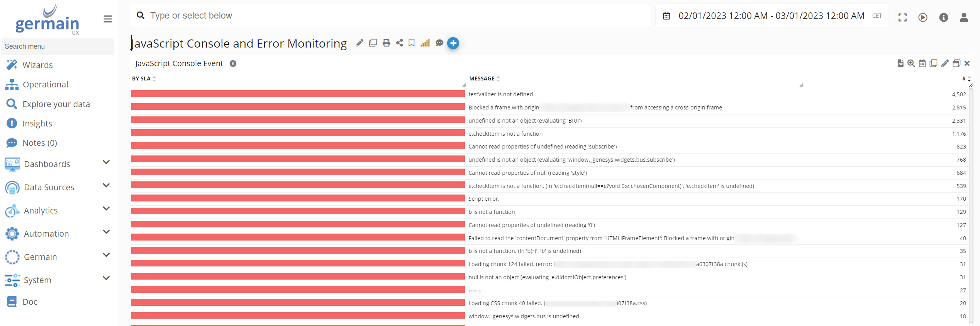Click the red SLA bar for testValider
980x326 pixels.
298,94
